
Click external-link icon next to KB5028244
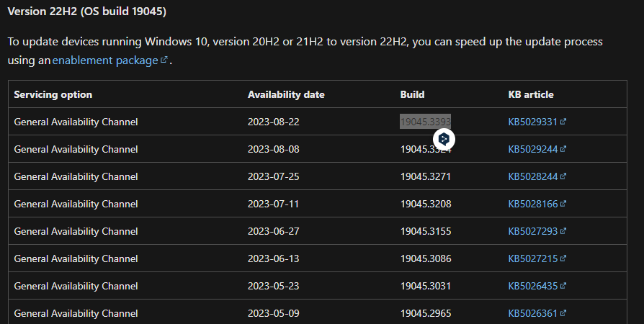pos(563,176)
